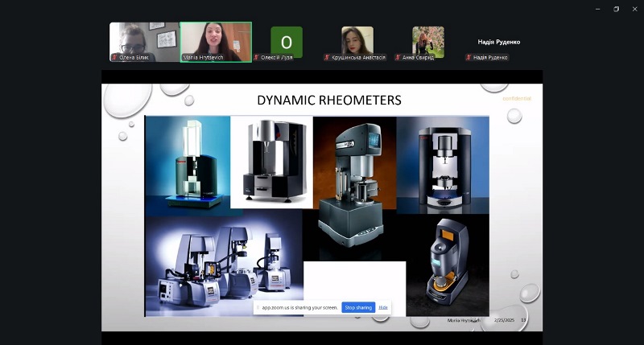Click muted mic icon next to Крушинська Анастасія

click(x=327, y=57)
